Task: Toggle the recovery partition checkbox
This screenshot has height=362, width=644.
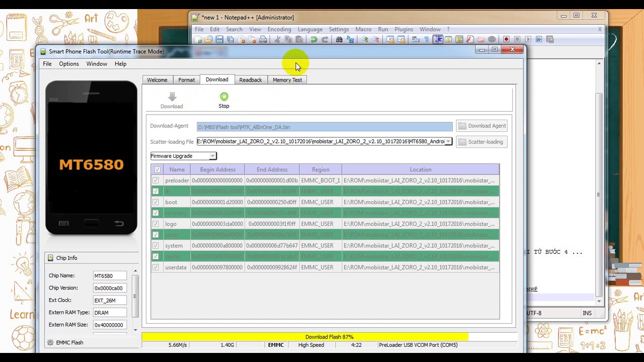Action: [x=155, y=213]
